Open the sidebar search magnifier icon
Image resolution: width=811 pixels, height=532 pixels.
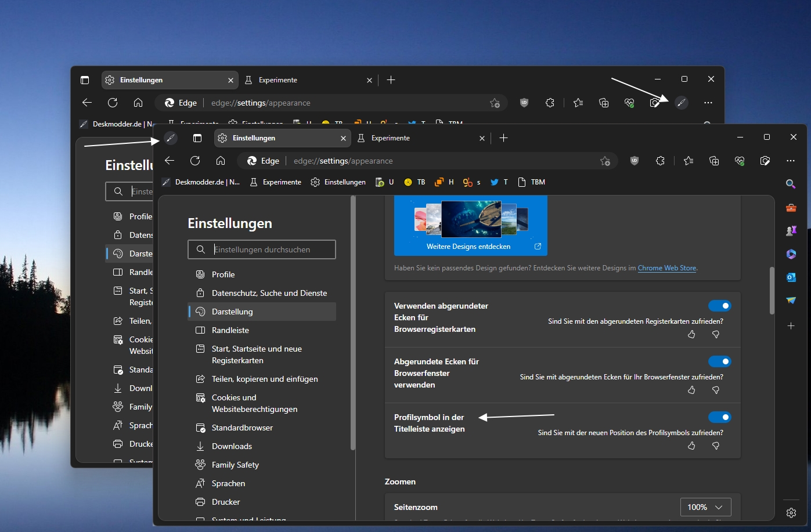tap(791, 184)
